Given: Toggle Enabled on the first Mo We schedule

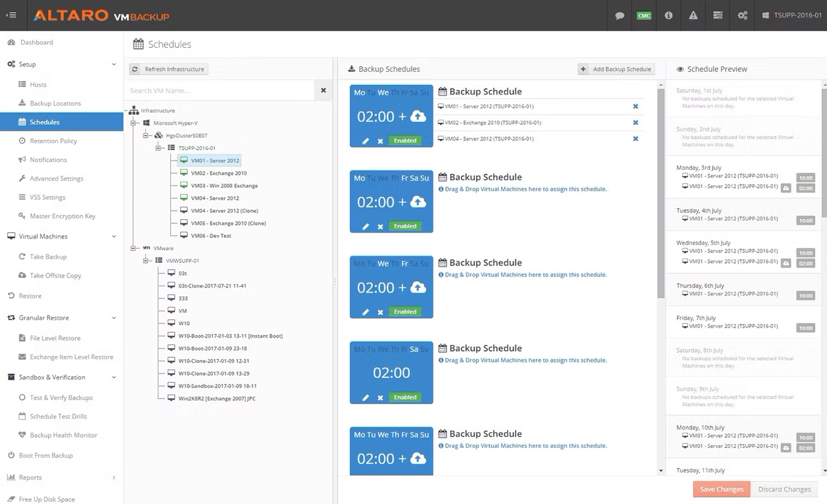Looking at the screenshot, I should coord(405,141).
